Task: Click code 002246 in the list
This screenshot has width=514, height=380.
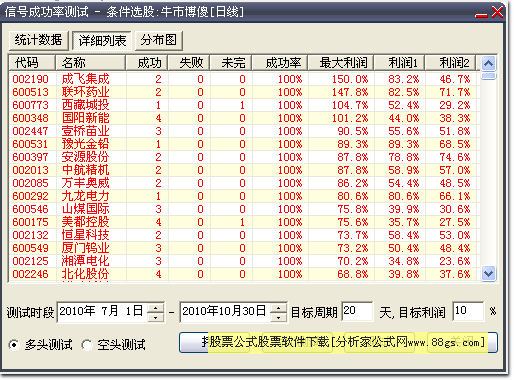Action: click(x=30, y=274)
